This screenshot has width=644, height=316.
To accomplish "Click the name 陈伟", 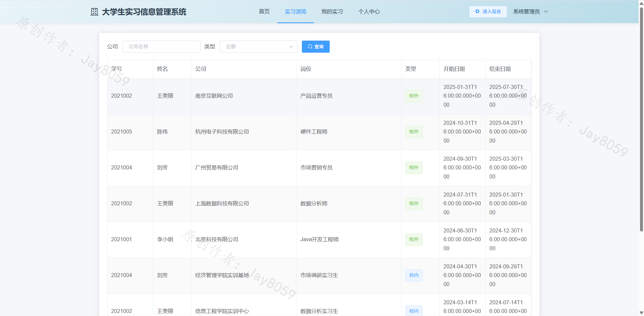I will pos(162,132).
